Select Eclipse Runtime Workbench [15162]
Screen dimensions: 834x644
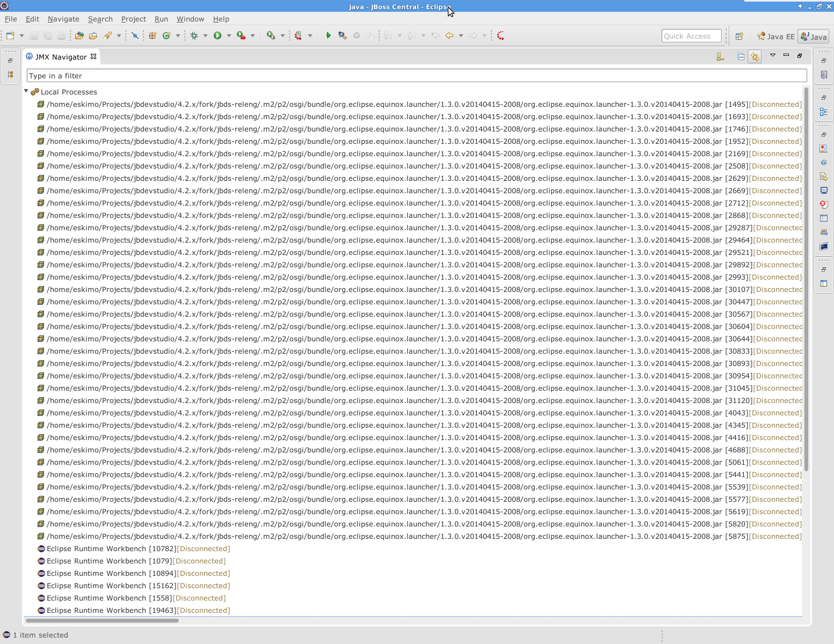134,586
